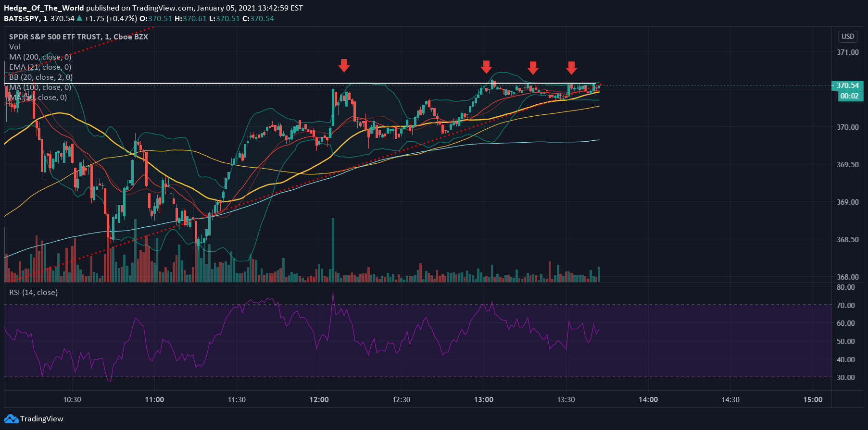
Task: Click the +1.75 (+0.47%) change value
Action: (x=111, y=18)
